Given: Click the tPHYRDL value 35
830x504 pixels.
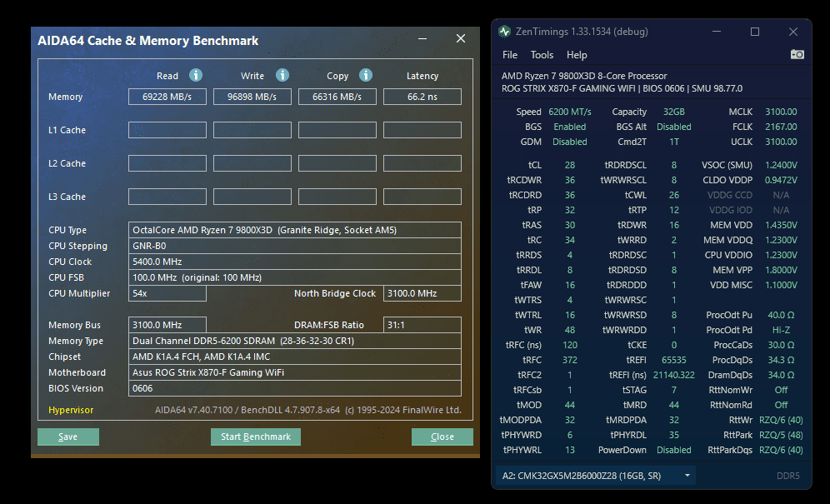Looking at the screenshot, I should click(x=674, y=435).
